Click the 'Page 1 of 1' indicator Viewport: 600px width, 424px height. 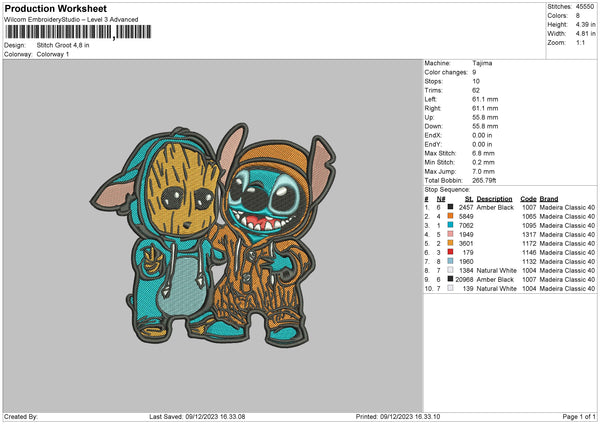point(579,417)
